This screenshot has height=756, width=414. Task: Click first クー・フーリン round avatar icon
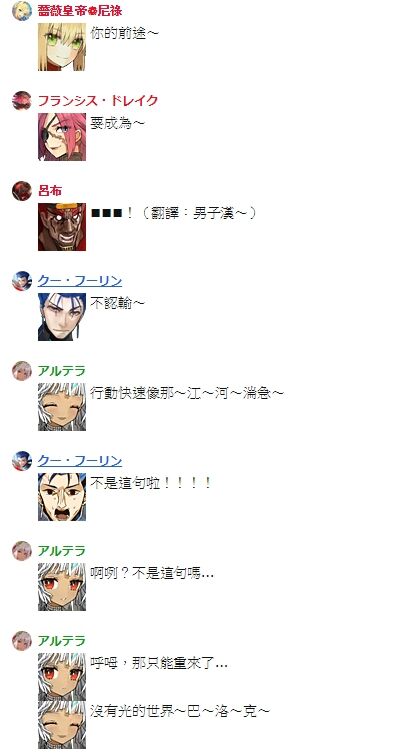tap(22, 281)
